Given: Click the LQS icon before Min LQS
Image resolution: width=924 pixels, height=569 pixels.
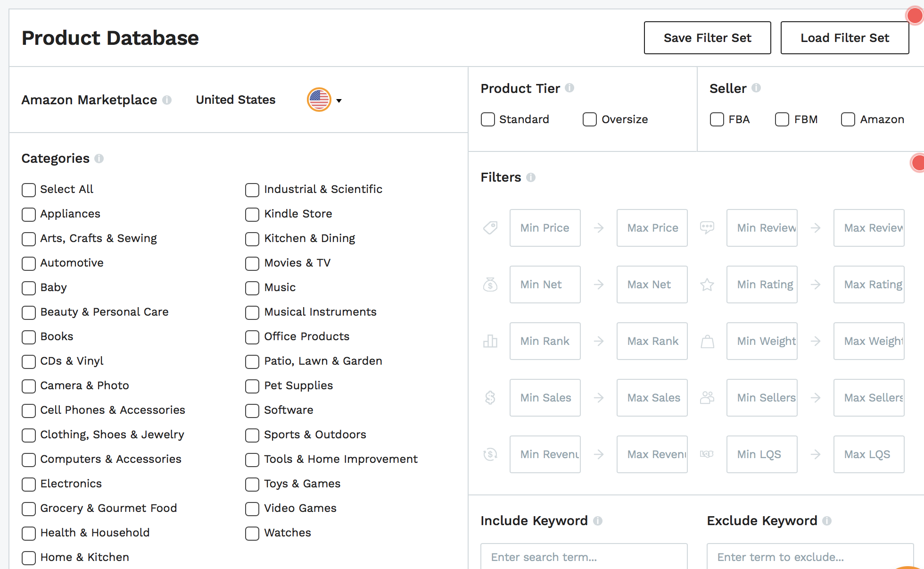Looking at the screenshot, I should pos(707,454).
